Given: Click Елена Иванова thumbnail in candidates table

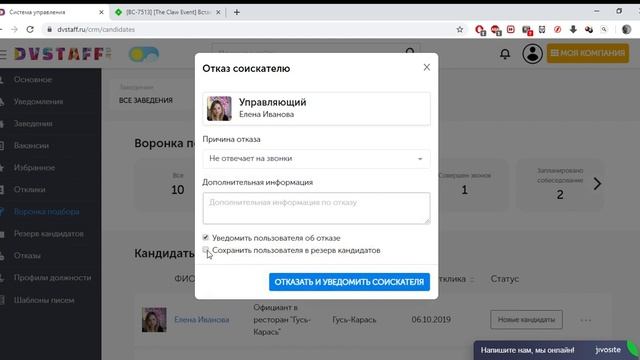Looking at the screenshot, I should click(154, 320).
